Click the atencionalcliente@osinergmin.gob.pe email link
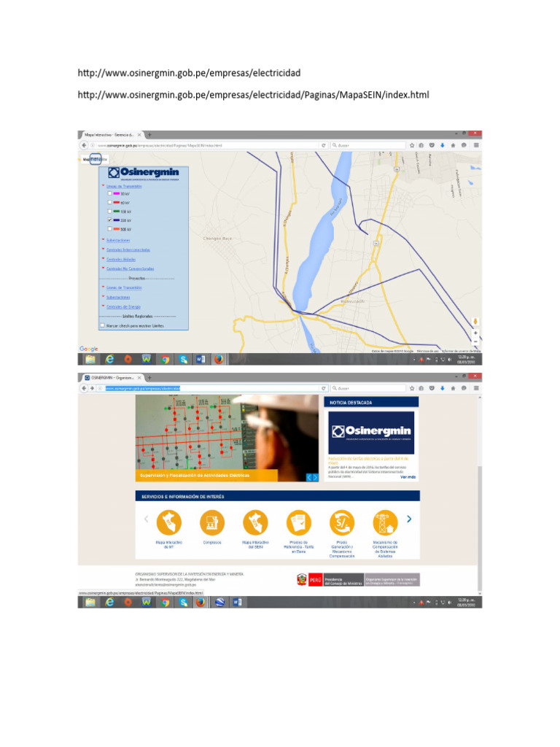Screen dimensions: 560x747 coord(166,584)
